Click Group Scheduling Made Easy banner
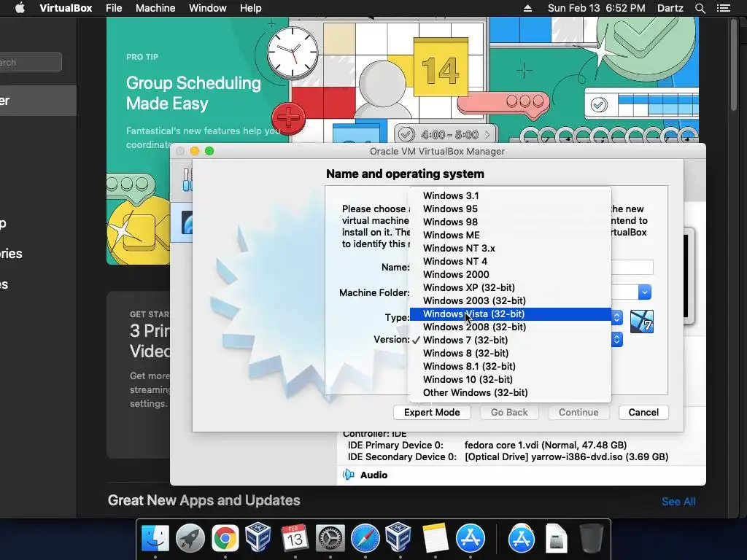 (x=193, y=93)
